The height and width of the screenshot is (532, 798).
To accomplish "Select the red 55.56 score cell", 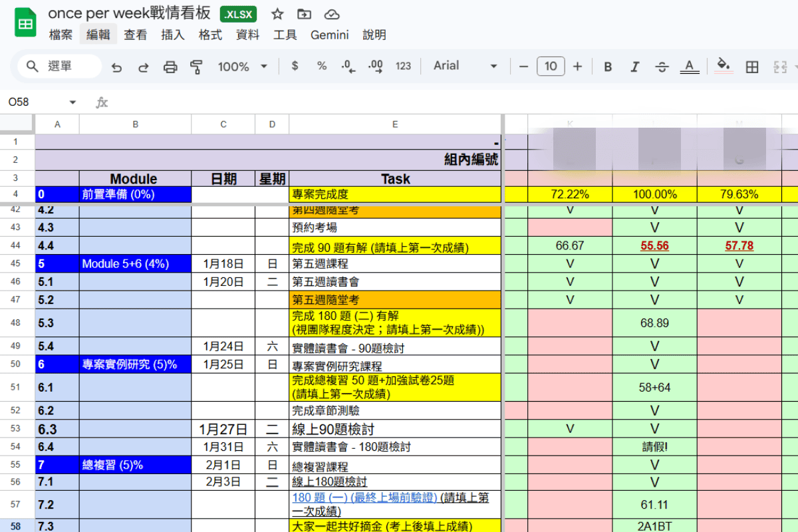I will point(654,245).
